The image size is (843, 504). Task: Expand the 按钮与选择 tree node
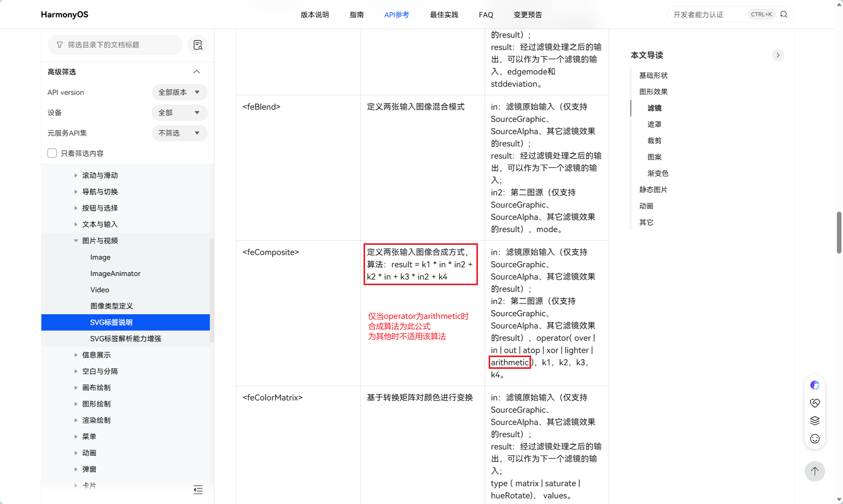[x=76, y=208]
